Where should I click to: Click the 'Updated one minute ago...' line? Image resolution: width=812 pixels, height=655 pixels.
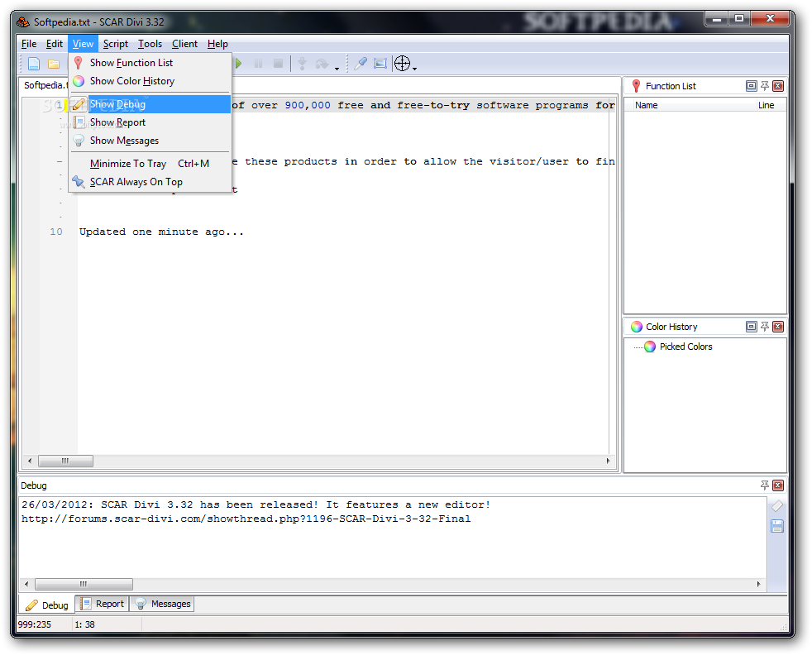coord(161,232)
